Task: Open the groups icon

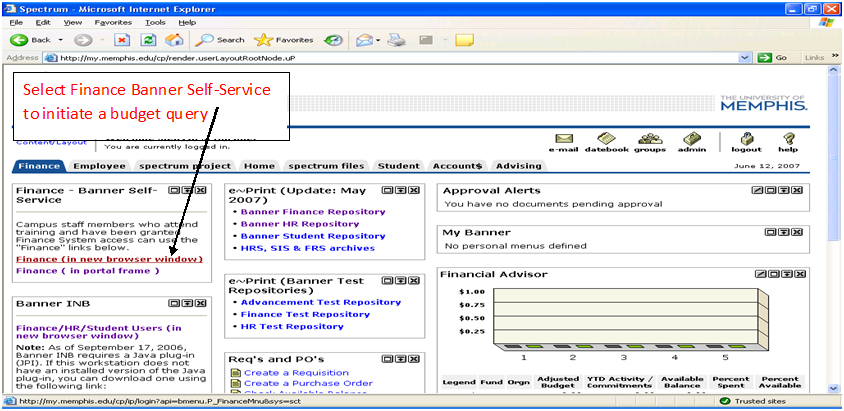Action: 650,139
